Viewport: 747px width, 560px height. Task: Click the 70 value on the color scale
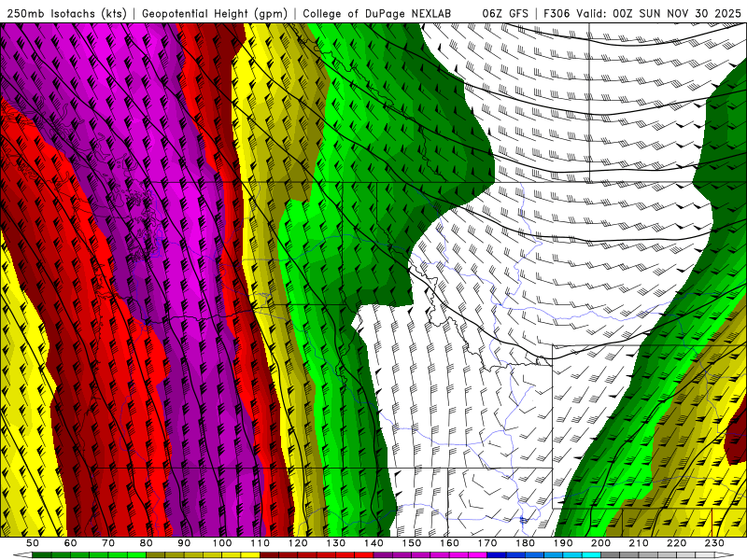tap(108, 543)
